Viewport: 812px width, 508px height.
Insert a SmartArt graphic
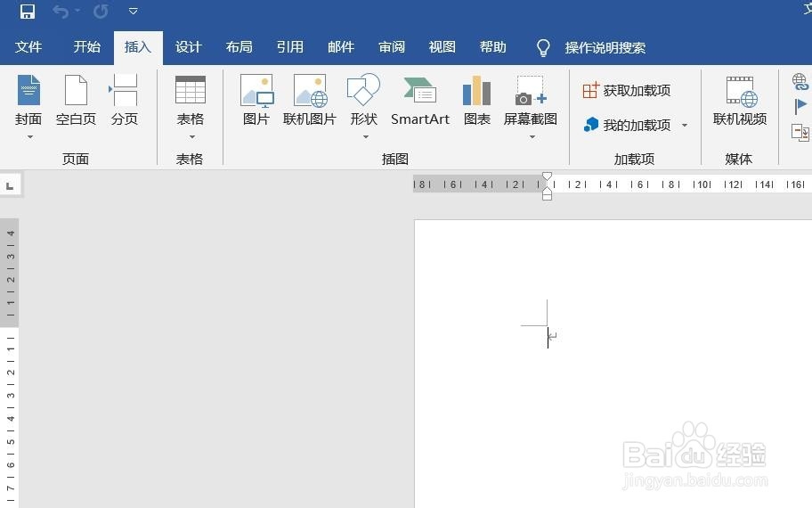(x=420, y=100)
